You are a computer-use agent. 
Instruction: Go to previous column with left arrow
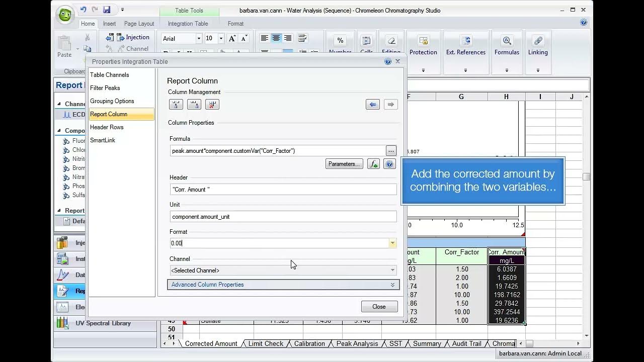pos(373,105)
